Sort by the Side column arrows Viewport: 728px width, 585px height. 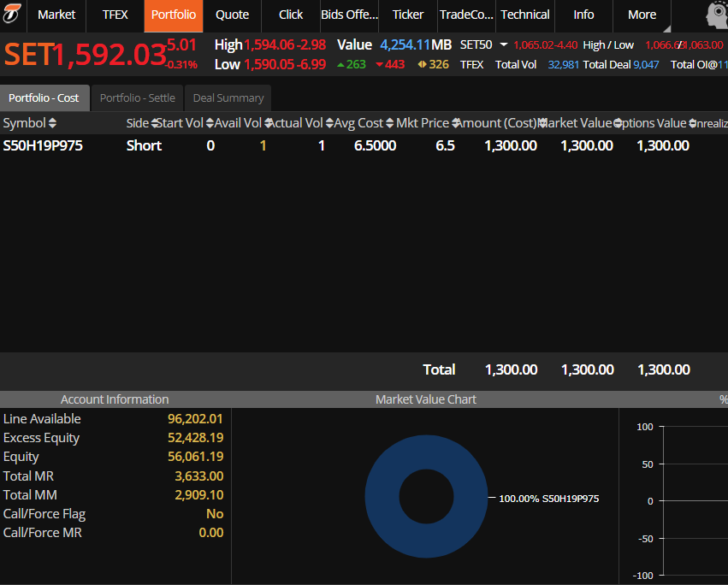(x=155, y=123)
